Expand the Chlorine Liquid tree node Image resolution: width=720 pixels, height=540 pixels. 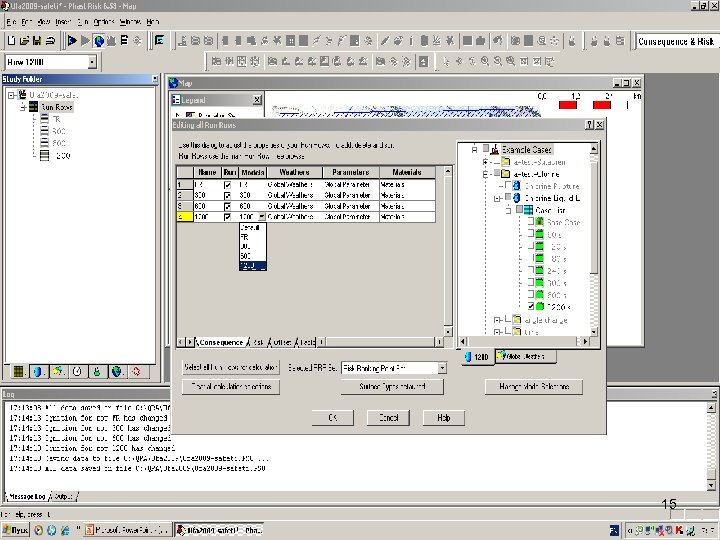tap(497, 199)
